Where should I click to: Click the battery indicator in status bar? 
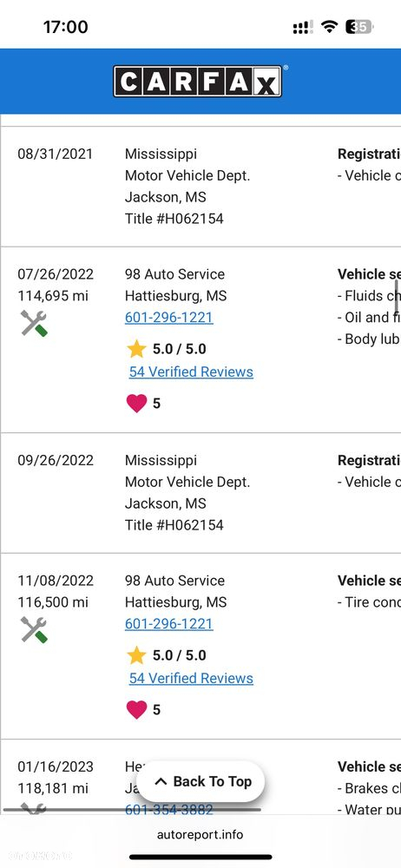(x=359, y=27)
